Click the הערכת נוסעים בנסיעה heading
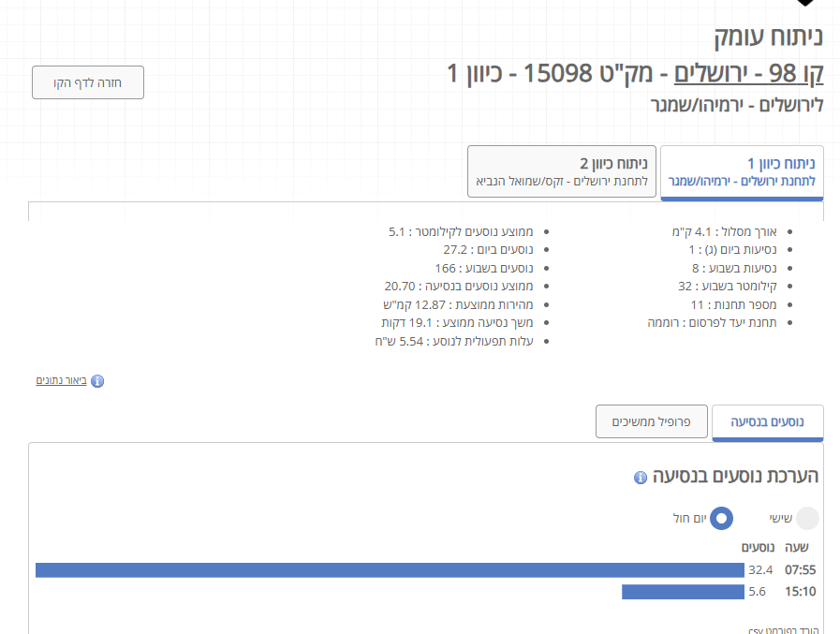 (x=735, y=476)
